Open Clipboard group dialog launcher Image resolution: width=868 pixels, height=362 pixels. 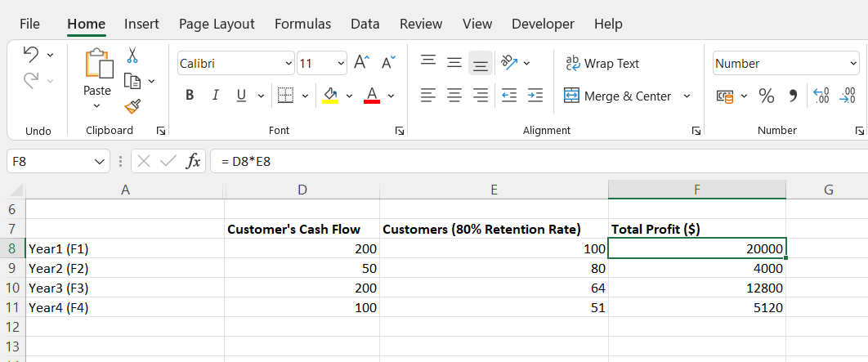[160, 131]
